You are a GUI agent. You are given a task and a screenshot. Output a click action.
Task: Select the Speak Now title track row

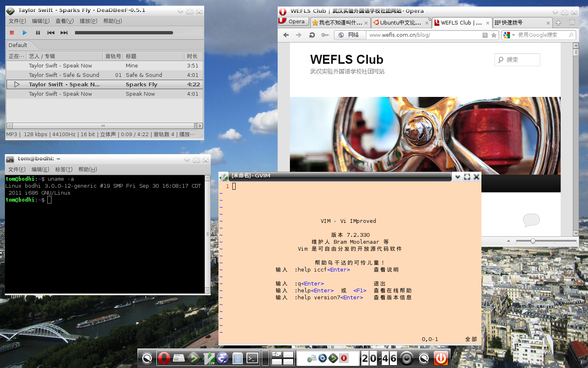[105, 94]
